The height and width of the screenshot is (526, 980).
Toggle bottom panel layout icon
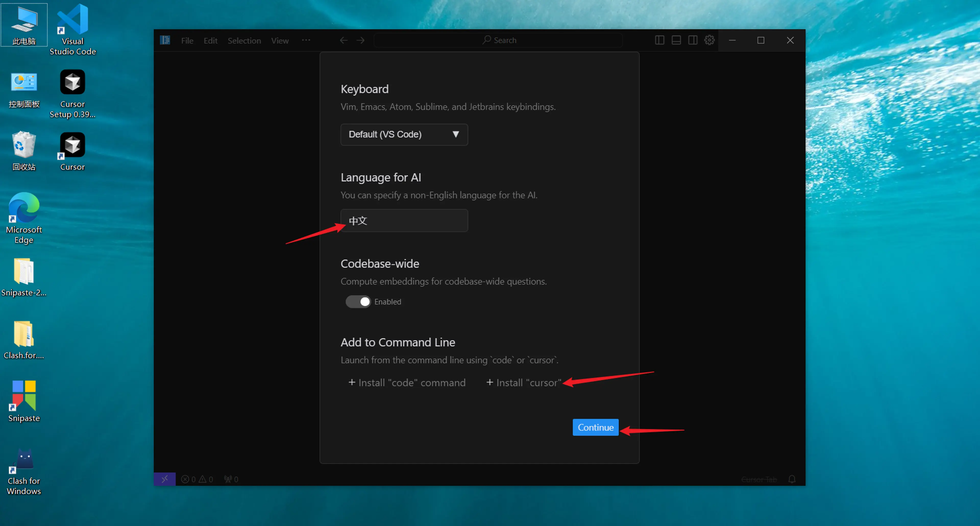[x=676, y=40]
